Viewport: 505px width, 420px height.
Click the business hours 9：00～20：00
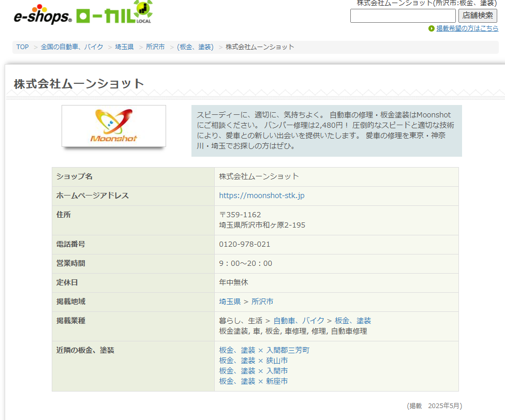tap(245, 263)
